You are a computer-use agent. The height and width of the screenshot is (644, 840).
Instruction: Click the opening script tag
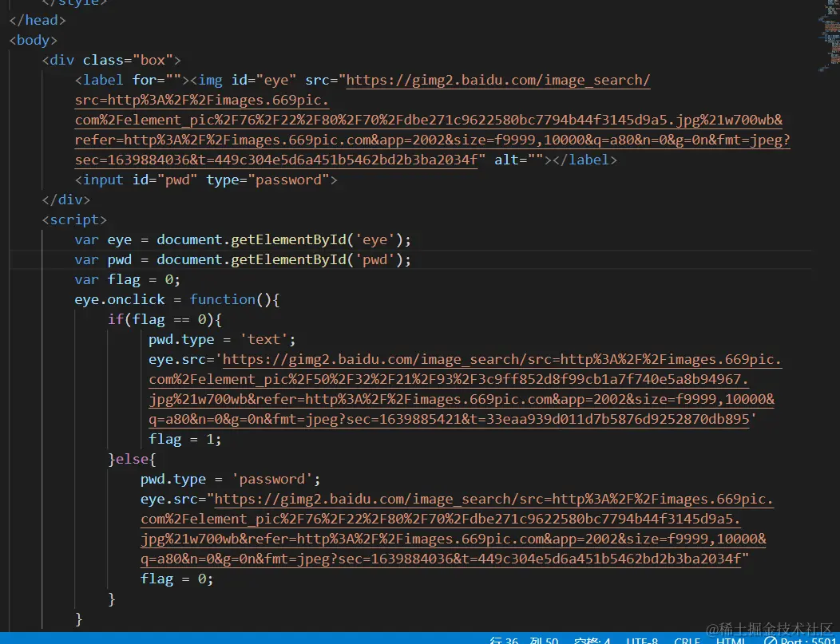tap(74, 219)
